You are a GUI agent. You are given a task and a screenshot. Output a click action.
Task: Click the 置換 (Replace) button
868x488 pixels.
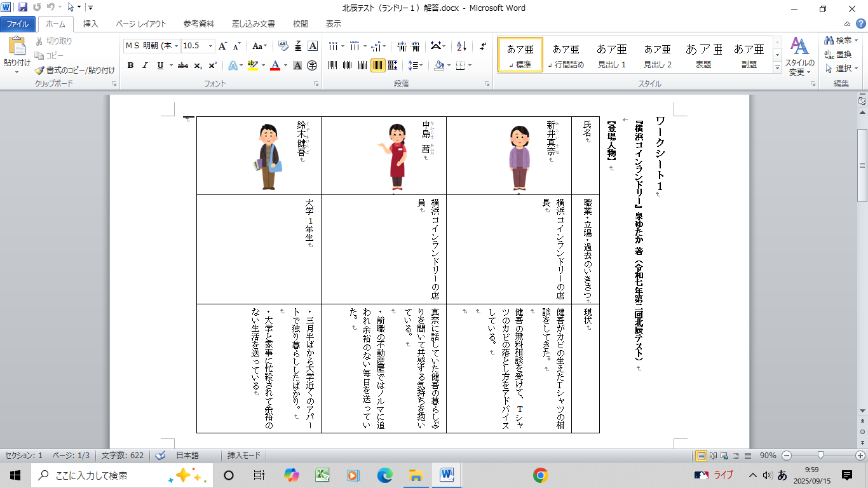coord(839,54)
